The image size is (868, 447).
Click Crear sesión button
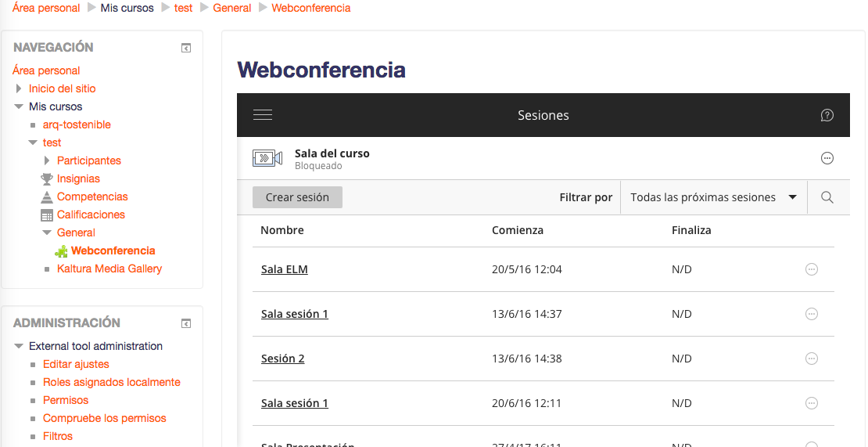click(x=297, y=197)
